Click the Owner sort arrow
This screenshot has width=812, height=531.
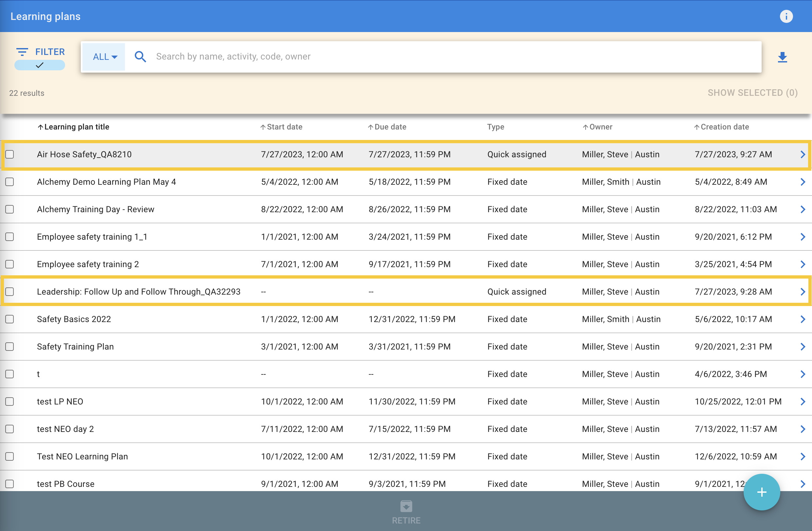tap(586, 127)
